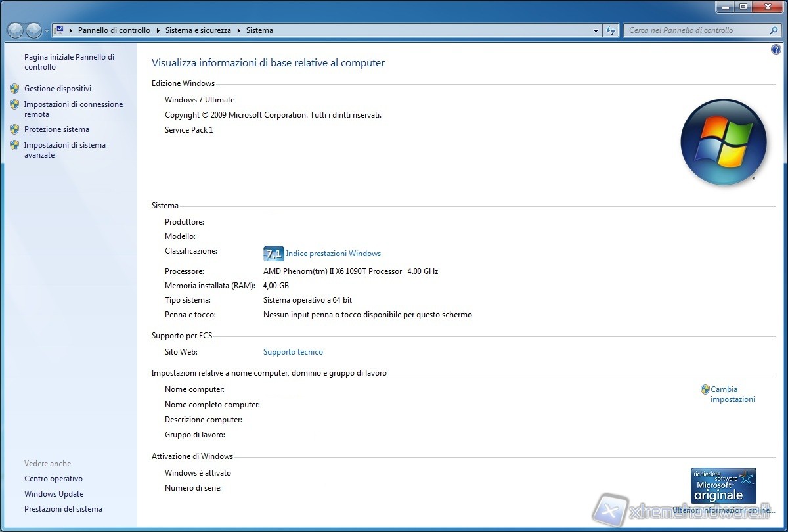This screenshot has width=788, height=532.
Task: Open Indice prestazioni Windows link
Action: 333,254
